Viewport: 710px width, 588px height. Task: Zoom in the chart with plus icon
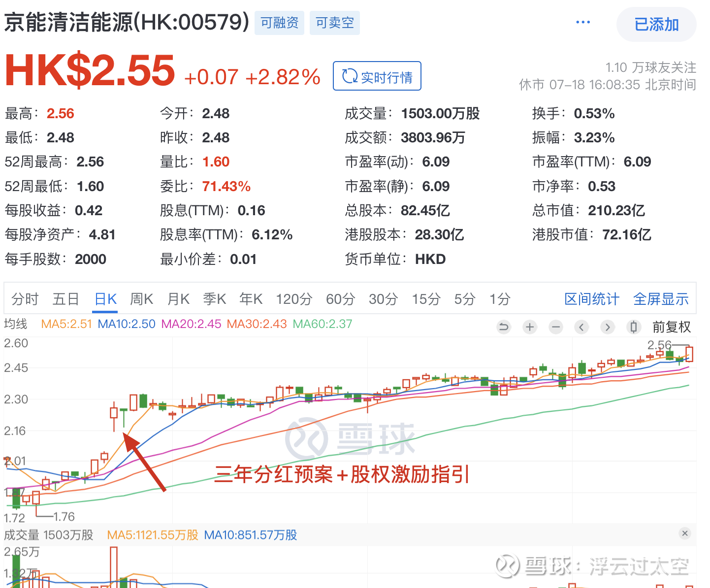pyautogui.click(x=530, y=327)
